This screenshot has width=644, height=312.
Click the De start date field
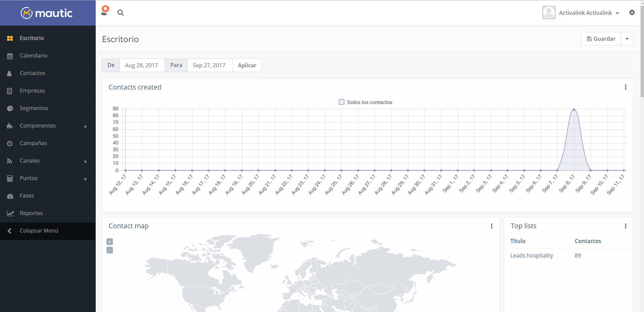(x=142, y=65)
